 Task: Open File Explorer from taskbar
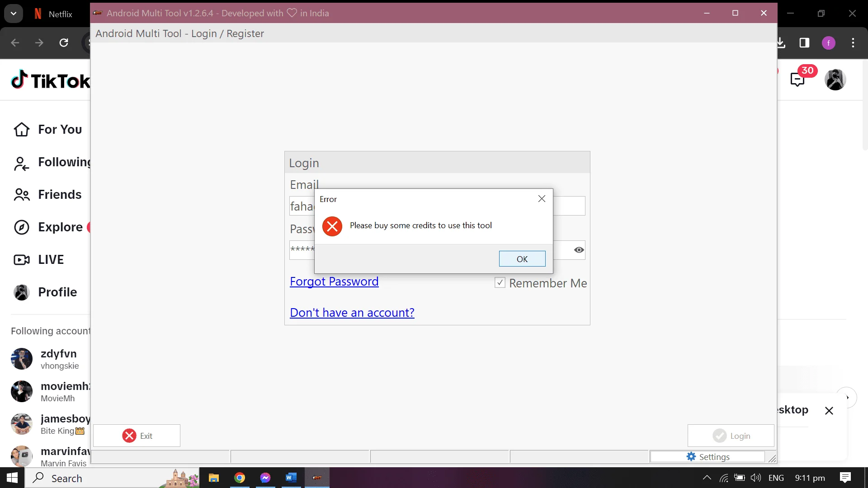pyautogui.click(x=214, y=478)
